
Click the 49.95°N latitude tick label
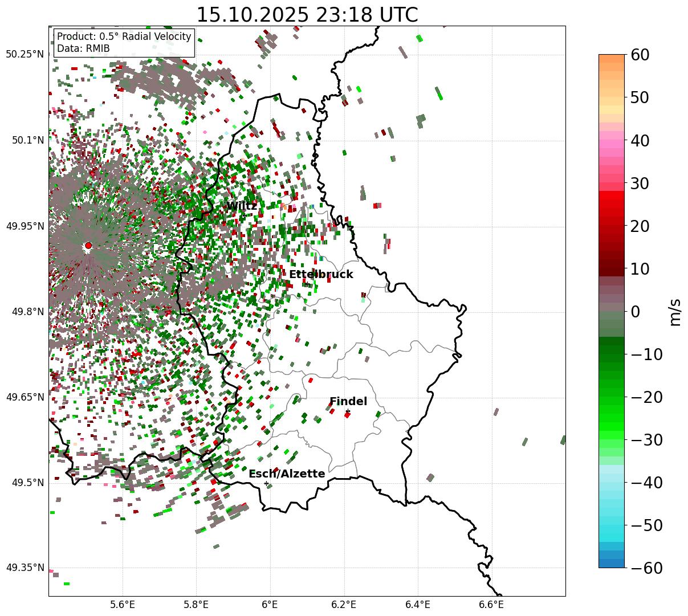[x=25, y=226]
